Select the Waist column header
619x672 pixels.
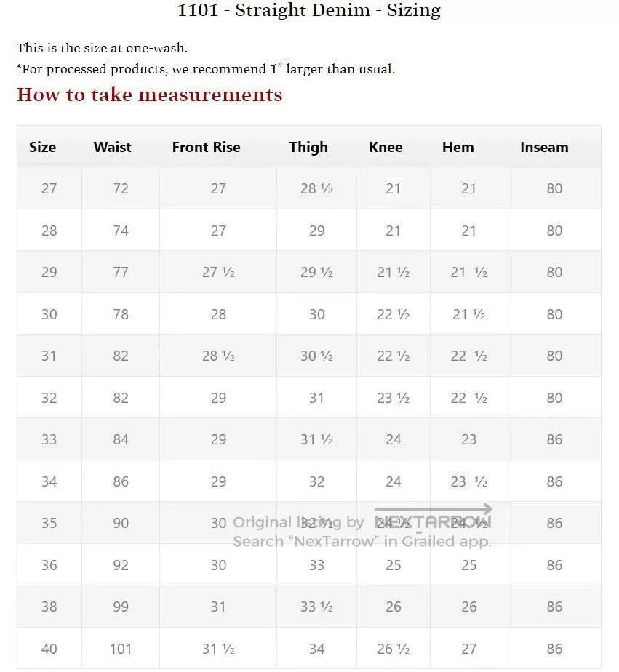(112, 147)
